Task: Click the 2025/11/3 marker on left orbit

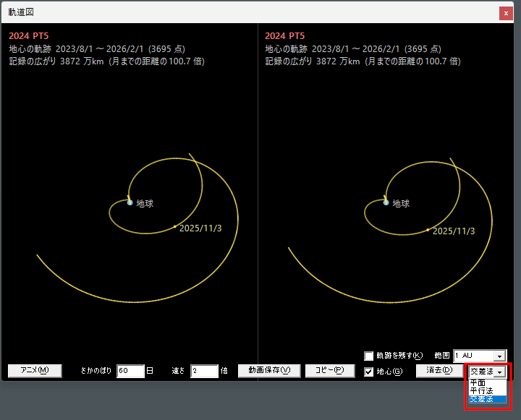Action: coord(175,227)
